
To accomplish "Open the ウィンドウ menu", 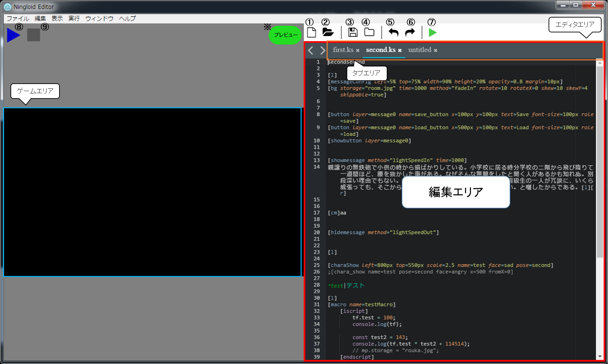I will pos(99,19).
